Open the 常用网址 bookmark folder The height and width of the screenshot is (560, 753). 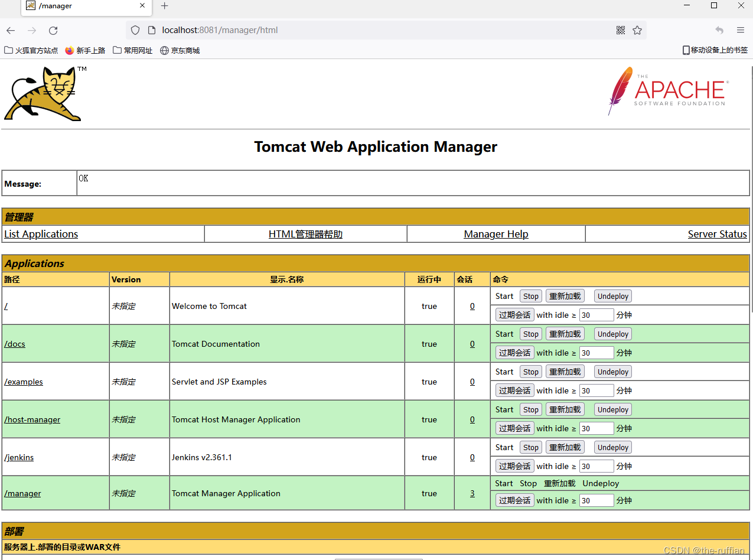[133, 51]
